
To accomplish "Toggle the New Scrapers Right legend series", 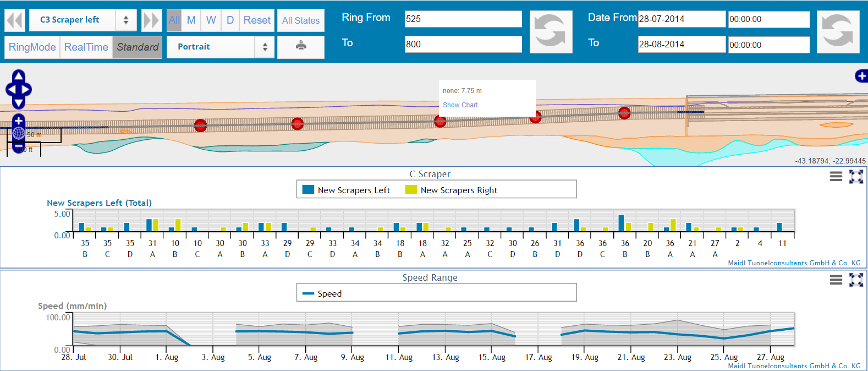I will [451, 190].
